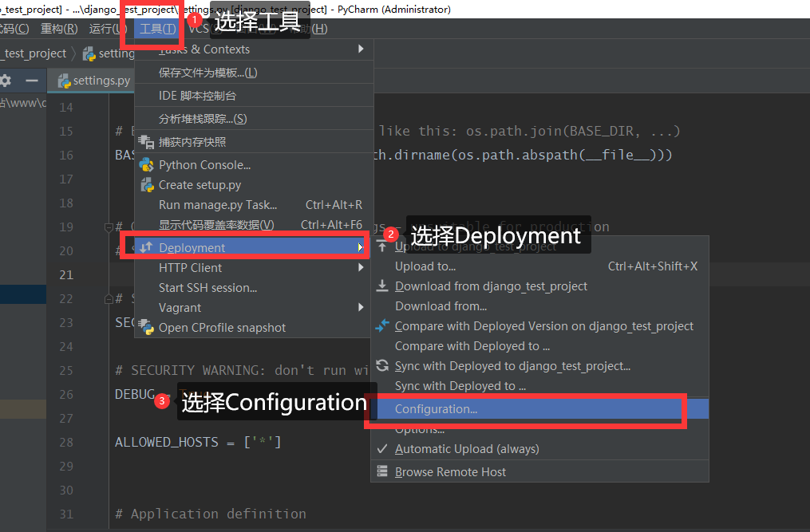Place cursor on the ALLOWED_HOSTS code line
The image size is (810, 532).
pyautogui.click(x=198, y=442)
